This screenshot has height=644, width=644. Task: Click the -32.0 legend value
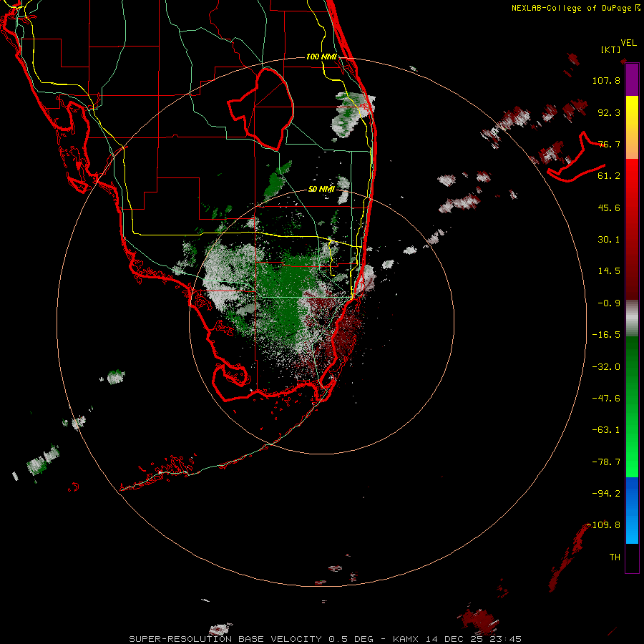pos(606,367)
